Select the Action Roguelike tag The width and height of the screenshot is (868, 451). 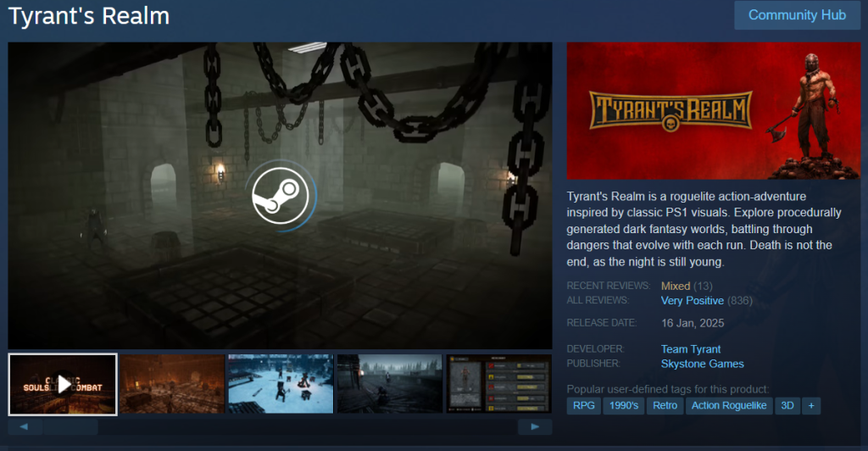728,405
